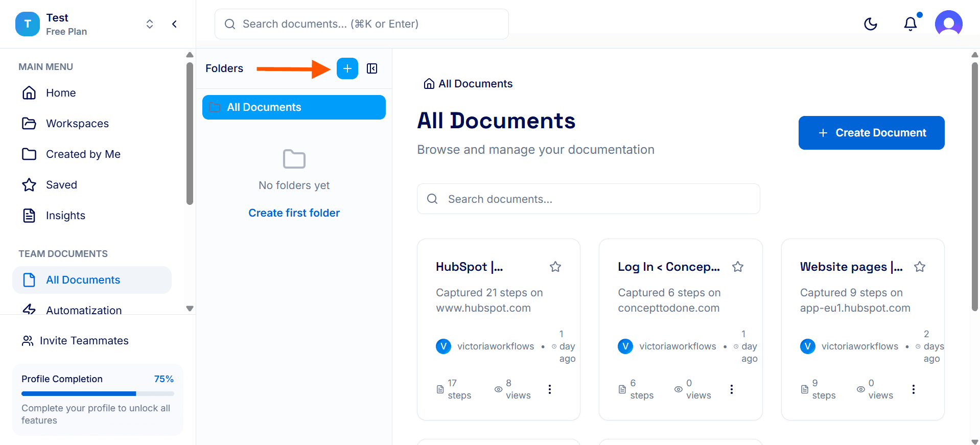Viewport: 980px width, 445px height.
Task: Click the Created by Me folder icon
Action: coord(29,154)
